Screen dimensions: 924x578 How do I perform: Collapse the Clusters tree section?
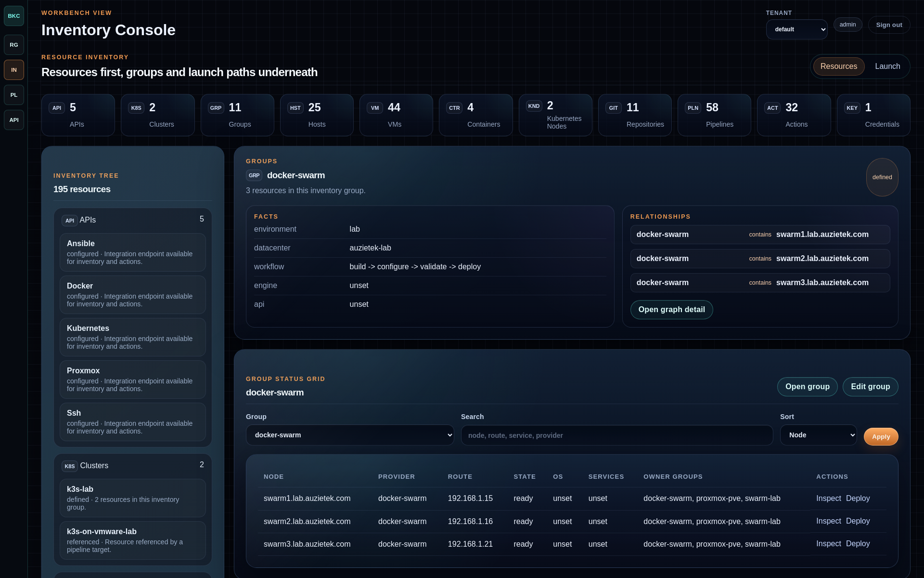(133, 465)
